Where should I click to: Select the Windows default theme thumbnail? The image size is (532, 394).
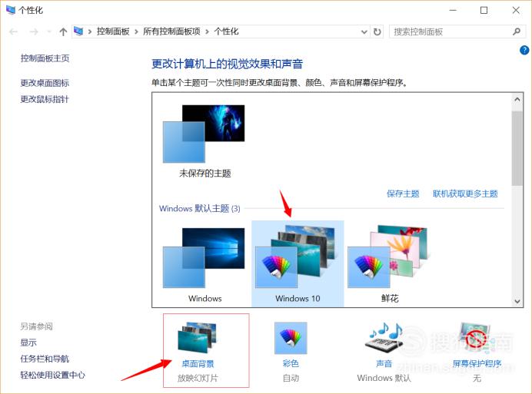point(204,258)
